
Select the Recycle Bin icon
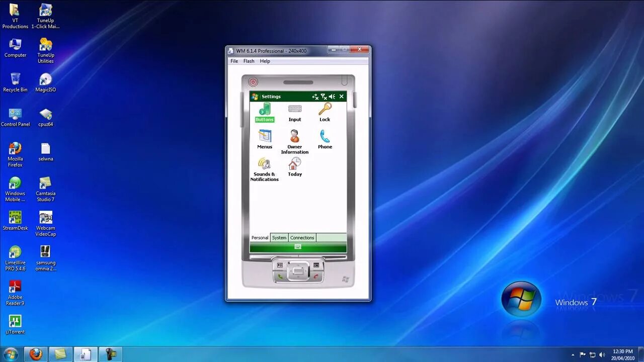pos(15,82)
